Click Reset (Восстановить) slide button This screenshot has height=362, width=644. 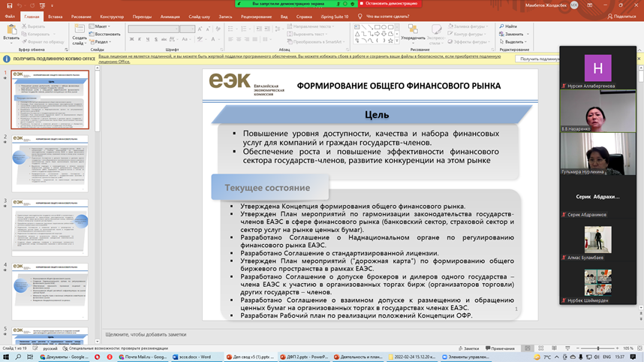[105, 34]
